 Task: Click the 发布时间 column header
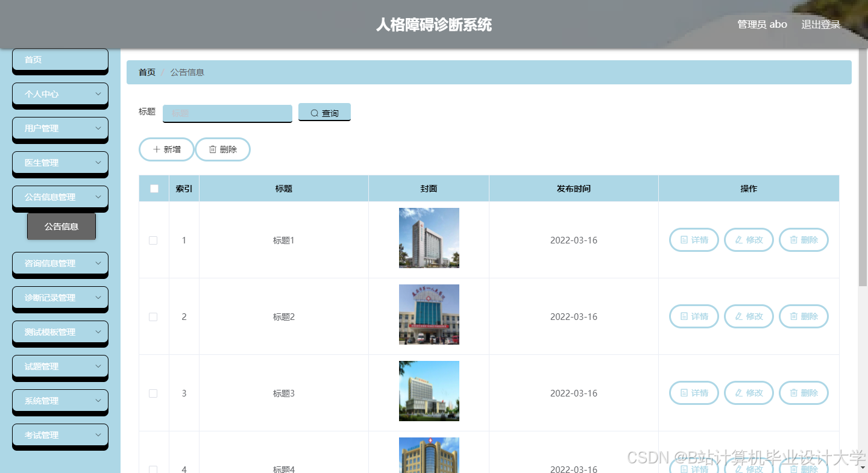click(x=574, y=189)
